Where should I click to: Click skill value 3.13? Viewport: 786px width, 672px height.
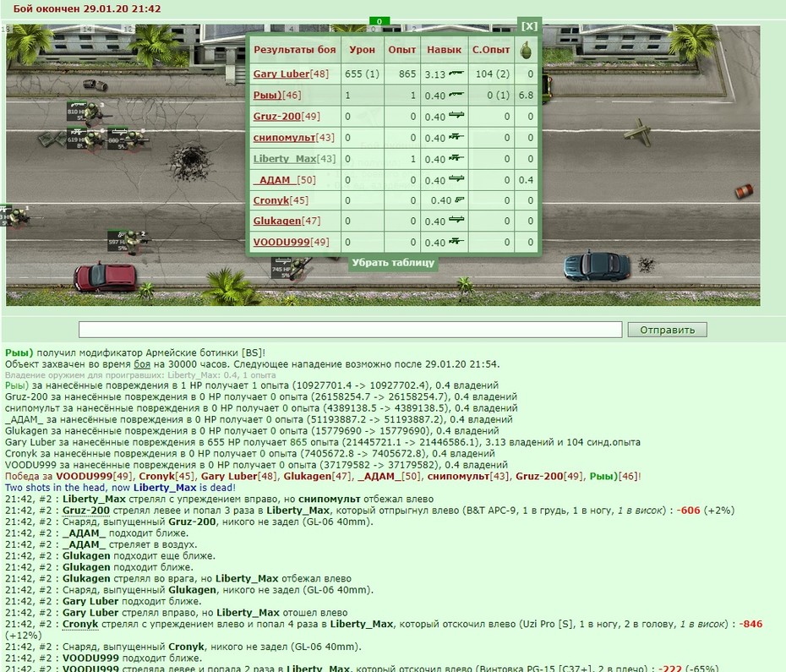pos(434,74)
